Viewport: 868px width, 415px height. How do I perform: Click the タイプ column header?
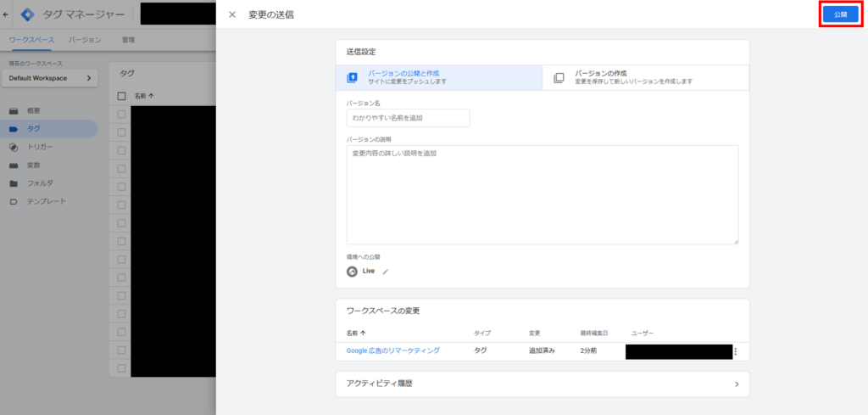pos(482,333)
